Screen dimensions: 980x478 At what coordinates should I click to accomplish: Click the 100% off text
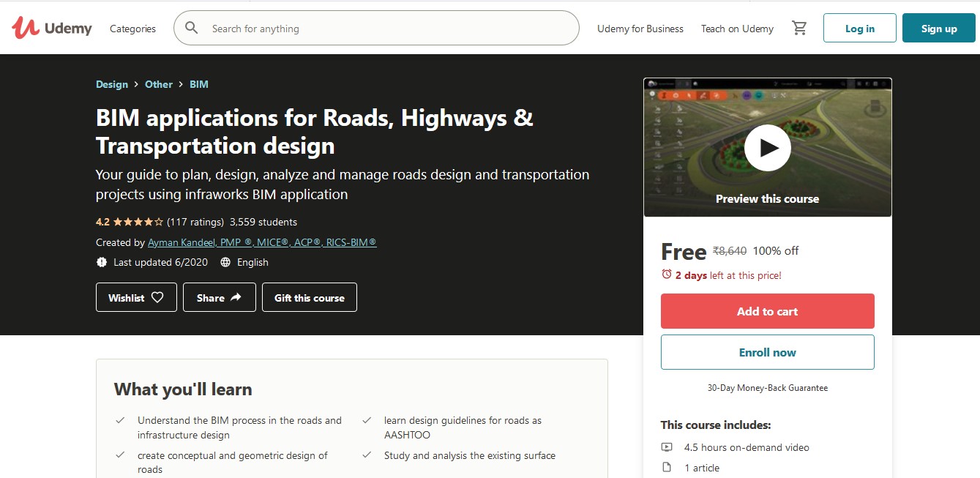click(776, 250)
